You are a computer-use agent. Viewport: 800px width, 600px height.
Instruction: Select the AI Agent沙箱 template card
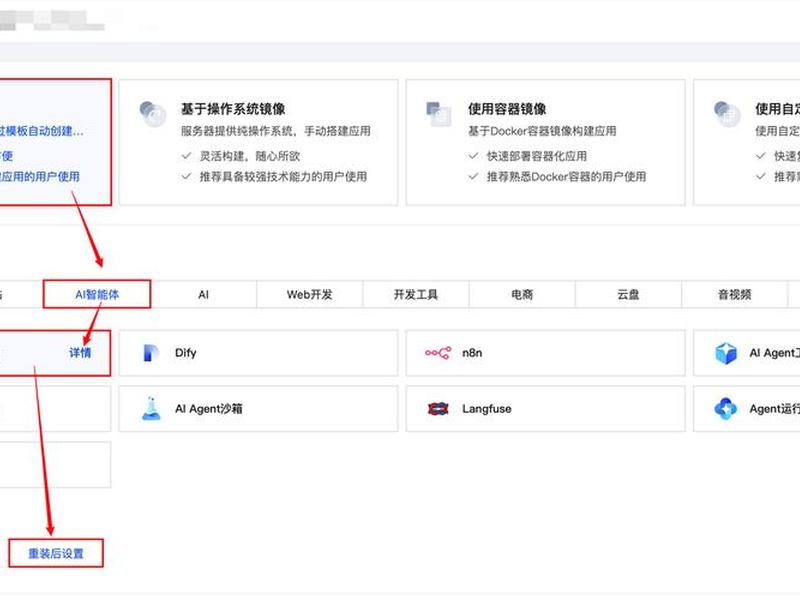pyautogui.click(x=258, y=409)
